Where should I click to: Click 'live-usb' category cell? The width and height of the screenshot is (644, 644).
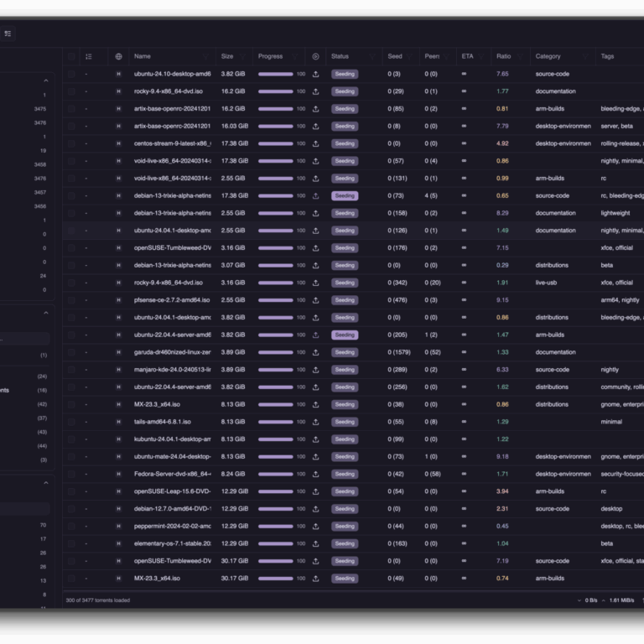click(x=546, y=283)
